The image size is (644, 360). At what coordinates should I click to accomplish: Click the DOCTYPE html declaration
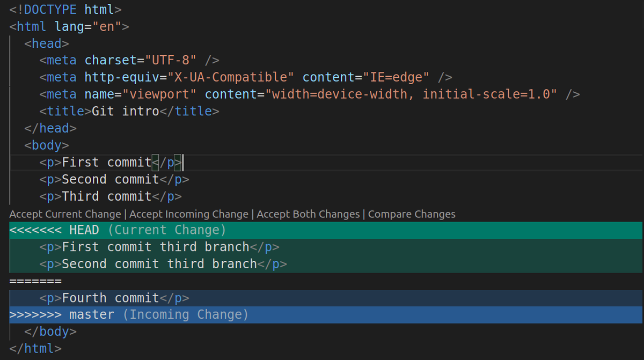(x=59, y=9)
